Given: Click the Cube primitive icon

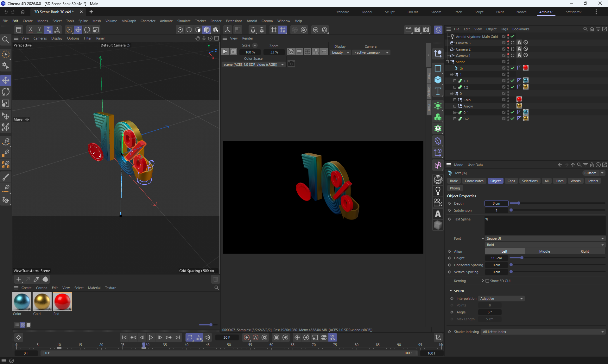Looking at the screenshot, I should click(438, 80).
